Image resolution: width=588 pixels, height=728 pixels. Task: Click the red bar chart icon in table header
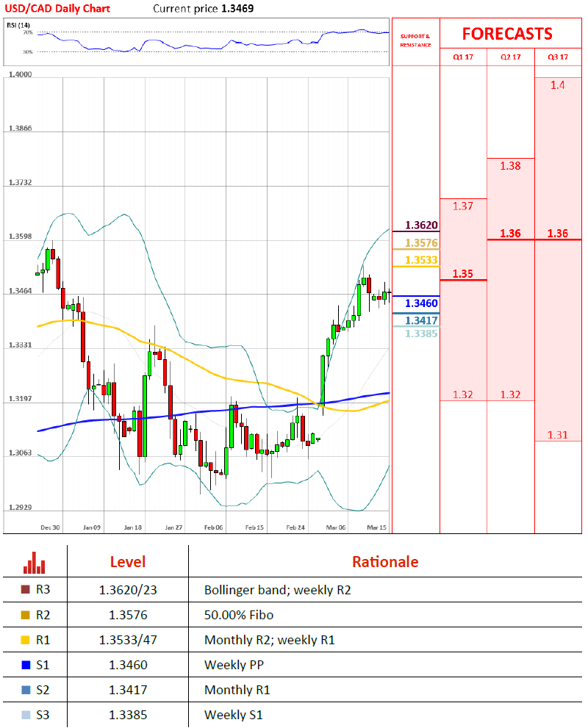[34, 563]
